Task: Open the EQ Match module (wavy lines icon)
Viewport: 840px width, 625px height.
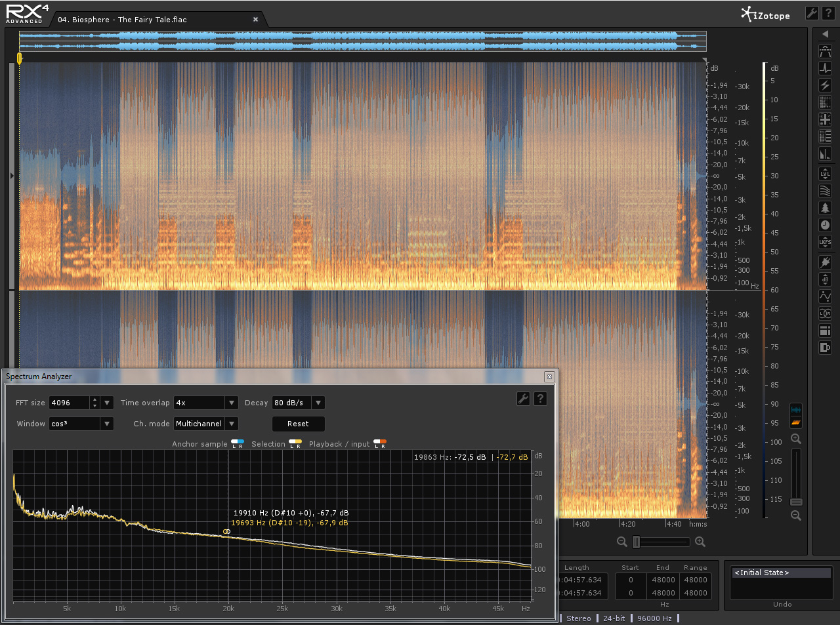Action: pos(825,191)
